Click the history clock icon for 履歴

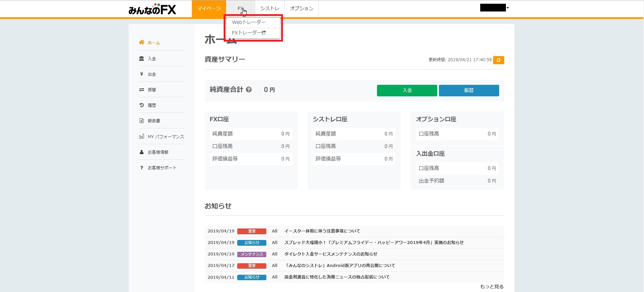click(x=141, y=105)
